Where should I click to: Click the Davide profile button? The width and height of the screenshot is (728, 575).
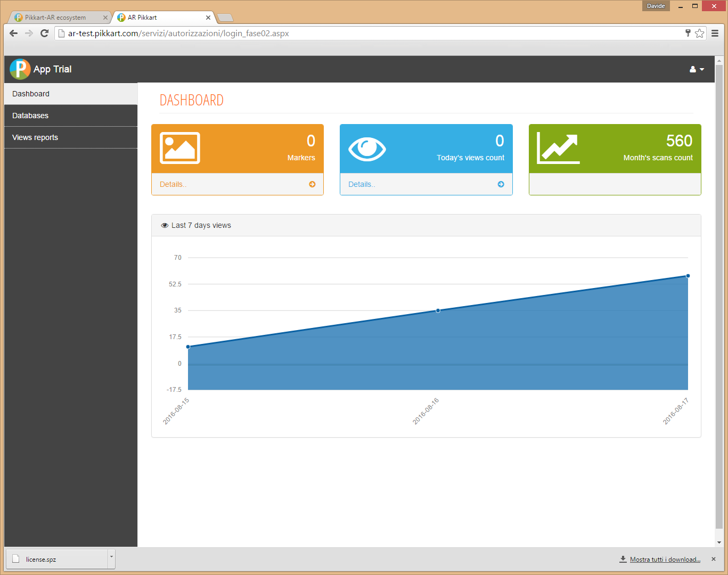(656, 6)
